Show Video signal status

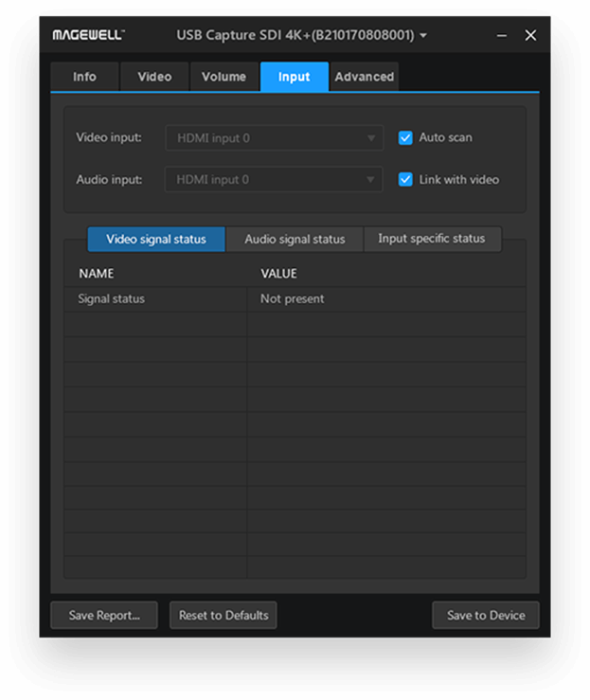[156, 240]
